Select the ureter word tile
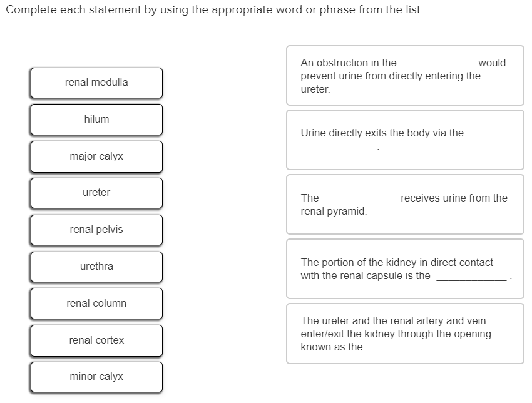Viewport: 532px width, 403px height. point(96,193)
